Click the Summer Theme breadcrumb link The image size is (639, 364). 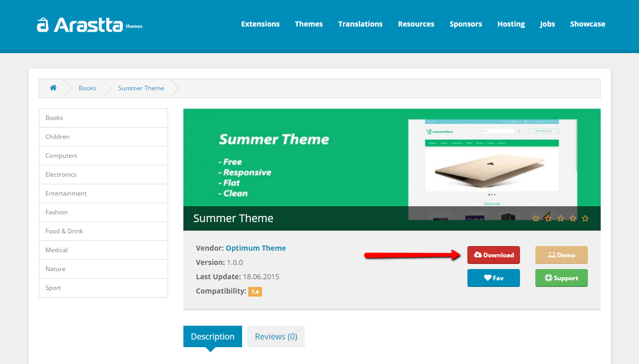141,88
